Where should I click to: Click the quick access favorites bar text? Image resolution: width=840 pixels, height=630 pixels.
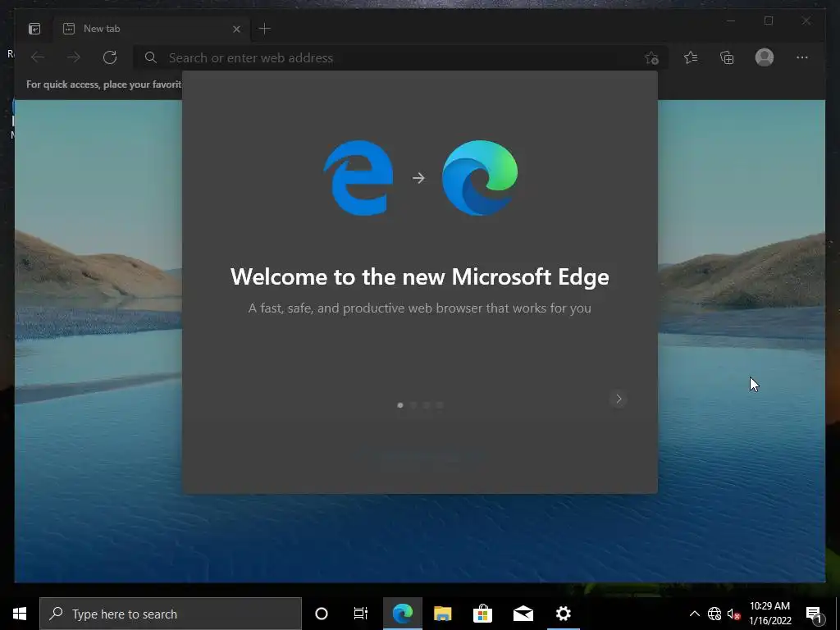pos(104,84)
